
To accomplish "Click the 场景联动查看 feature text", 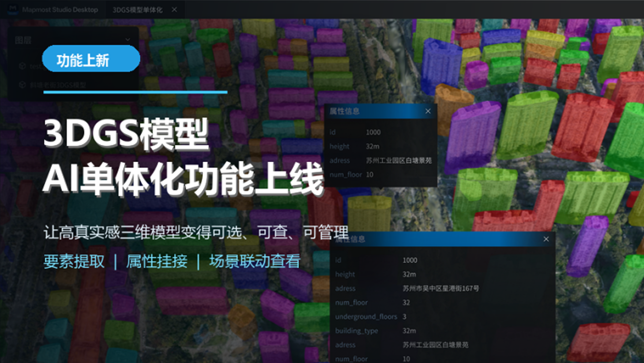I will (x=255, y=261).
